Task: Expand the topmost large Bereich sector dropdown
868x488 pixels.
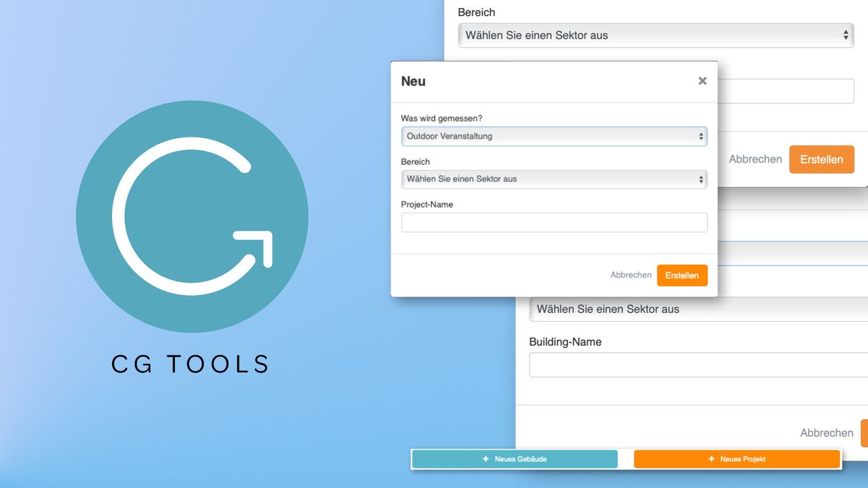Action: pyautogui.click(x=655, y=35)
